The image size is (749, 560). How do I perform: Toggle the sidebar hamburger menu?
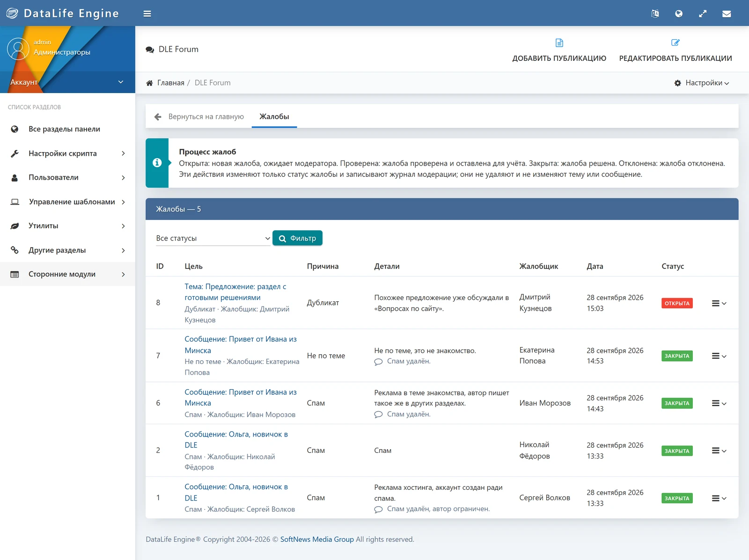[x=147, y=14]
